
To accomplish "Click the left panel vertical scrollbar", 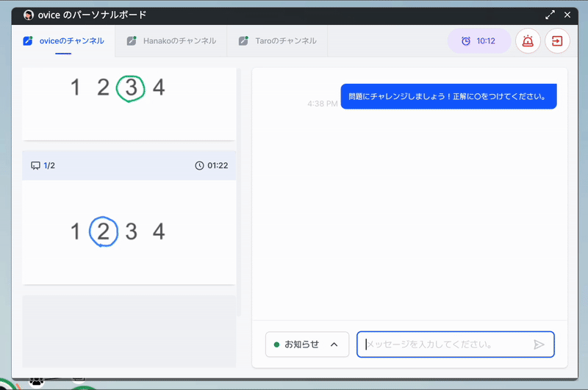I will click(239, 192).
